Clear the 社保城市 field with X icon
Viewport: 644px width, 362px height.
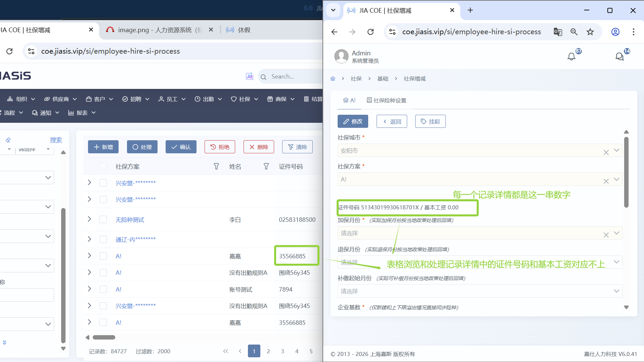[606, 152]
